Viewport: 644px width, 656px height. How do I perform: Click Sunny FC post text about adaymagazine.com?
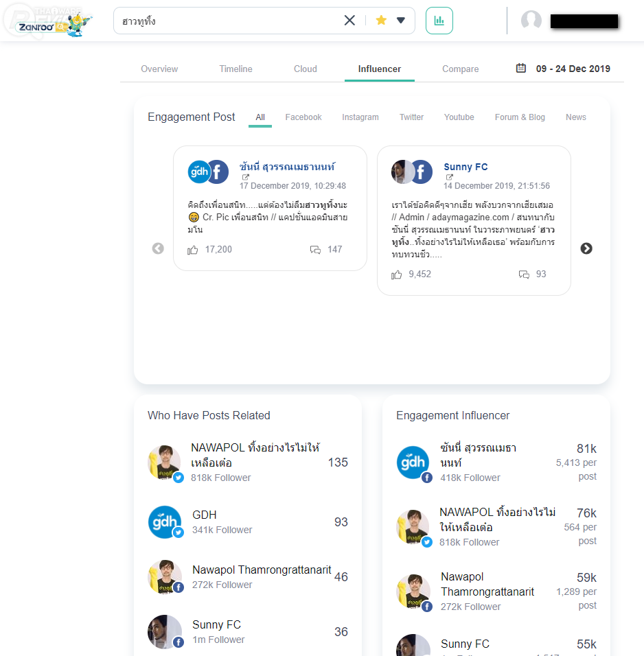[x=473, y=230]
